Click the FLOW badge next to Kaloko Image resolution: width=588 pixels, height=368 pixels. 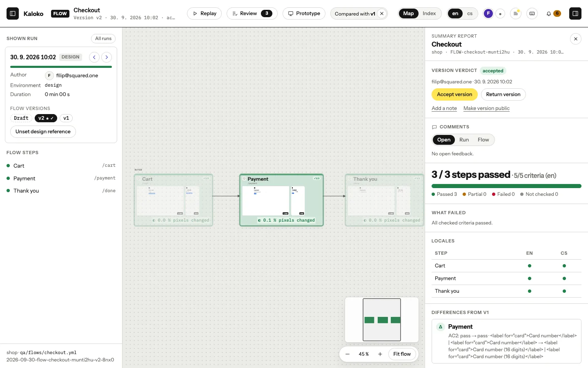coord(60,13)
